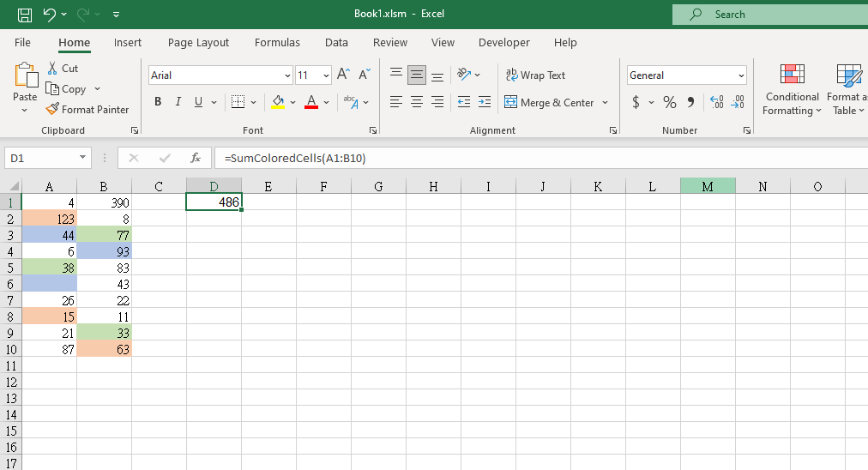Image resolution: width=868 pixels, height=470 pixels.
Task: Open Alignment settings dialog launcher
Action: pyautogui.click(x=612, y=130)
